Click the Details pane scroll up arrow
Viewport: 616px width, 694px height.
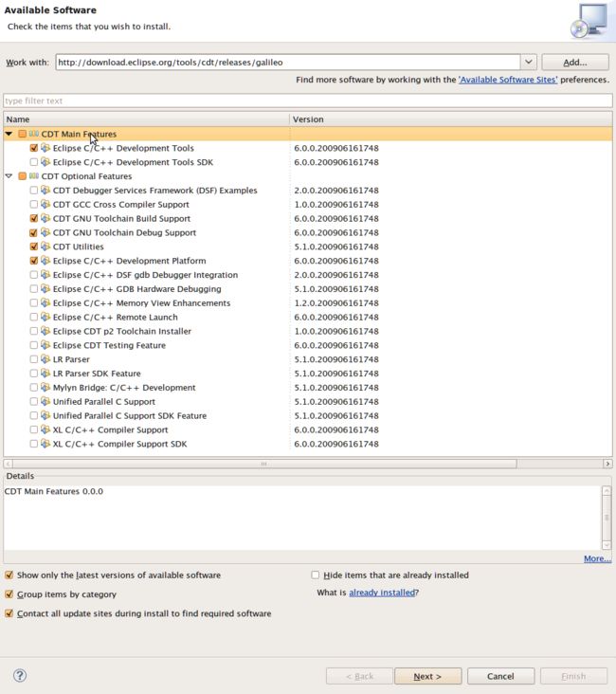click(607, 490)
